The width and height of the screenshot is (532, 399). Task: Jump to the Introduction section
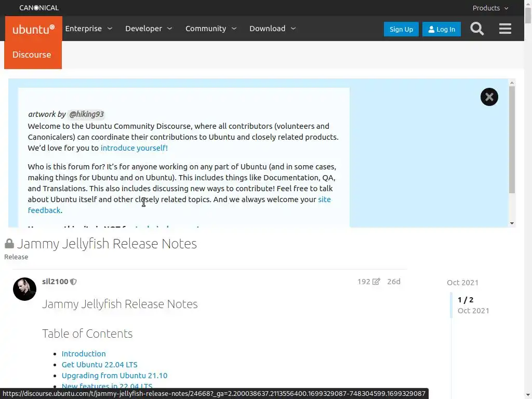tap(84, 353)
